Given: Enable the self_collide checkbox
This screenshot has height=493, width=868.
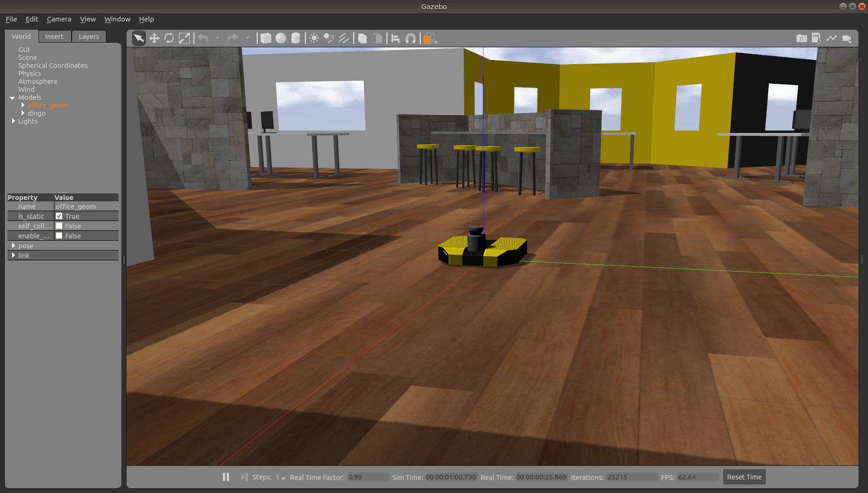Looking at the screenshot, I should [x=59, y=226].
